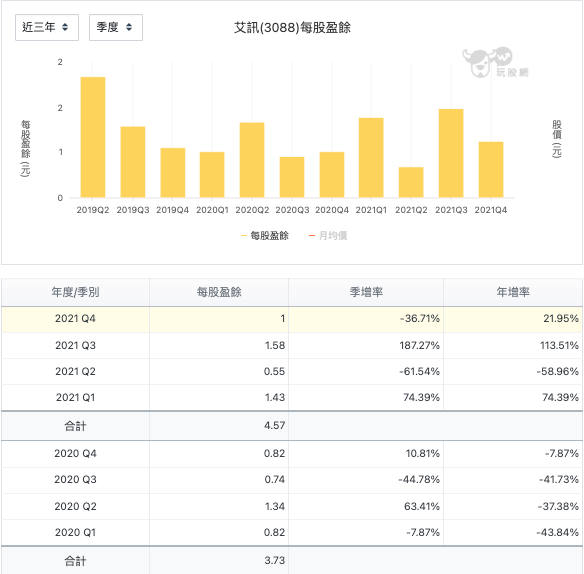The width and height of the screenshot is (584, 574).
Task: Click the chart title 艾訊(3088)每股盈餘
Action: pos(292,28)
